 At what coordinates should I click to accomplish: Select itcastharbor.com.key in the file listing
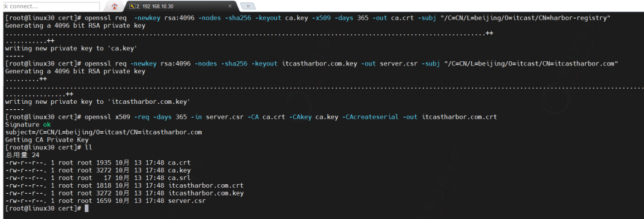click(x=206, y=193)
